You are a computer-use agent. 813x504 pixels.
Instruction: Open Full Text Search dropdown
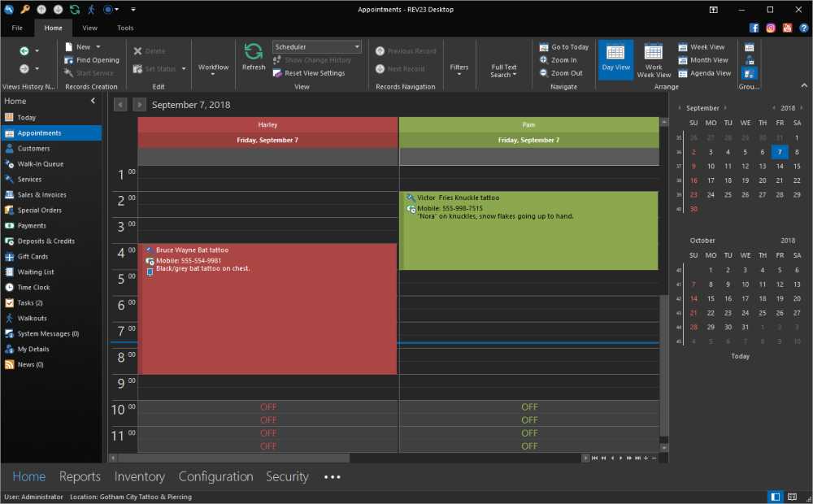(503, 71)
